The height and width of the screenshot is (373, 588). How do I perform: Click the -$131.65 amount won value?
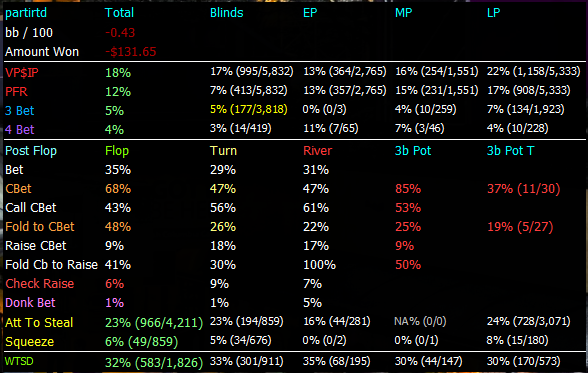tap(130, 51)
